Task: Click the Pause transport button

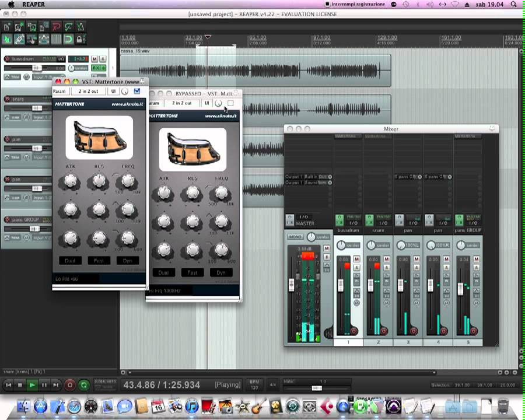Action: (x=44, y=385)
